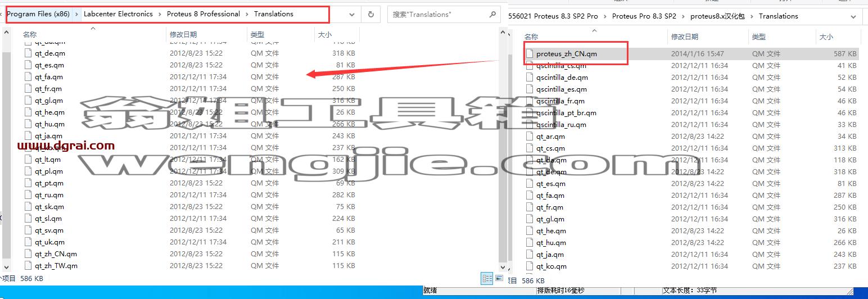Screen dimensions: 868x299
Task: Select qt_hu.qm in 汉化包 window
Action: 551,243
